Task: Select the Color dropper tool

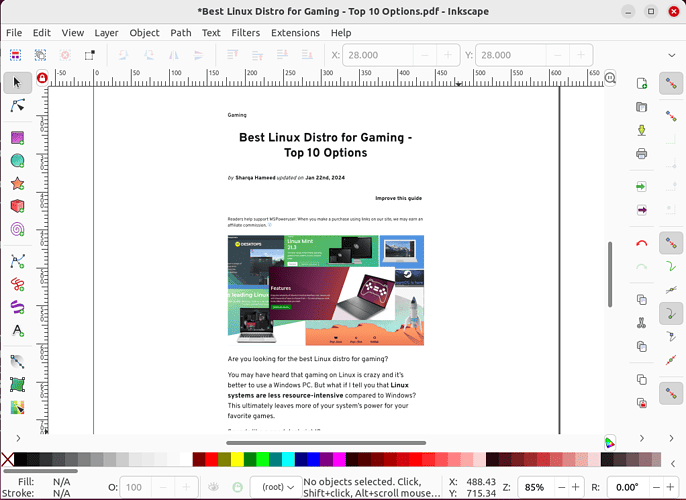Action: 17,408
